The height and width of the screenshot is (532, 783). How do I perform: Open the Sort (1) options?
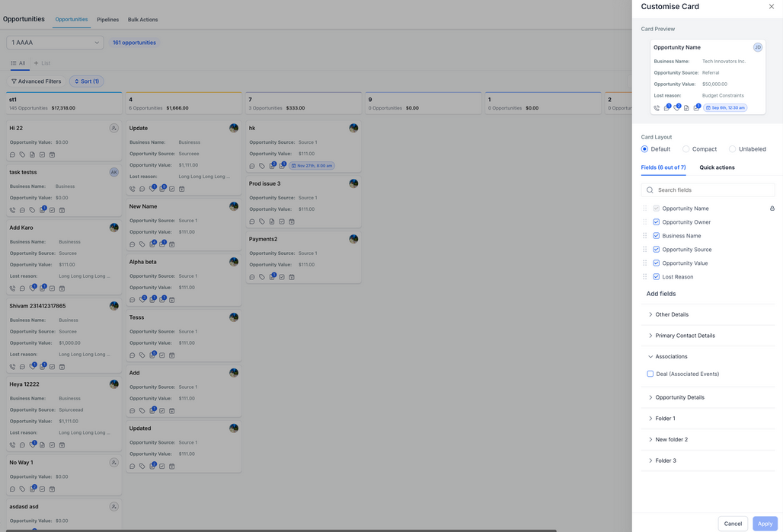click(87, 81)
